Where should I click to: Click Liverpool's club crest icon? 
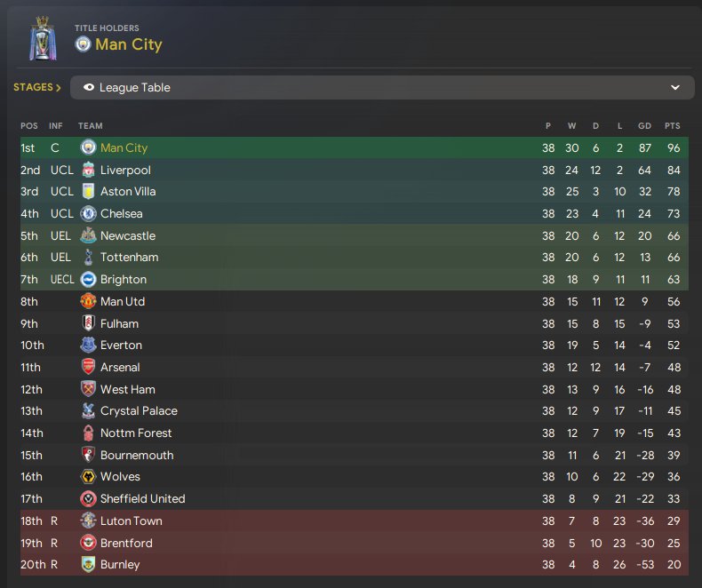click(88, 170)
